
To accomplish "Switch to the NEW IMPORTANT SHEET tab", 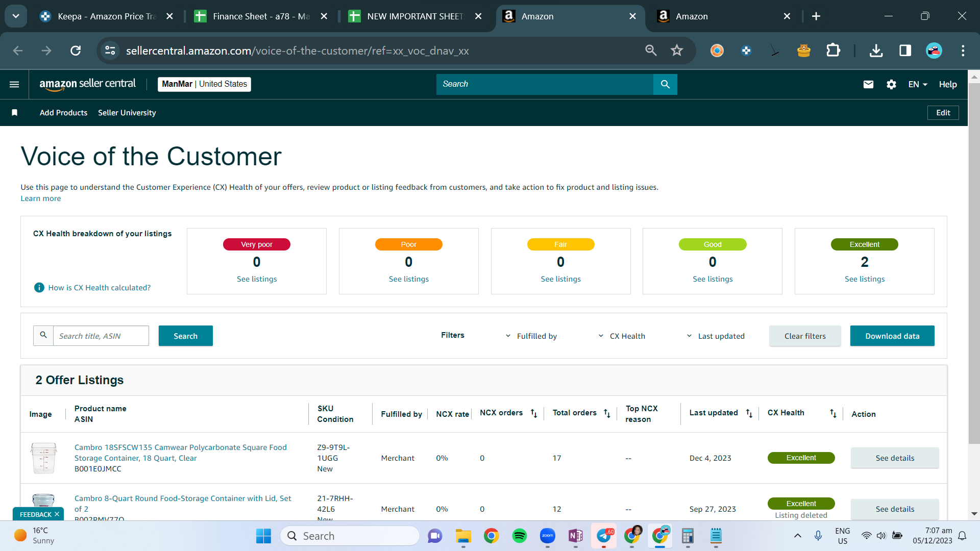I will coord(414,16).
